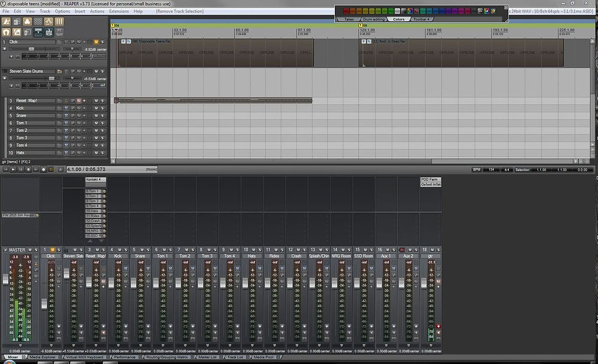598x364 pixels.
Task: Open the Actions menu
Action: [x=97, y=11]
